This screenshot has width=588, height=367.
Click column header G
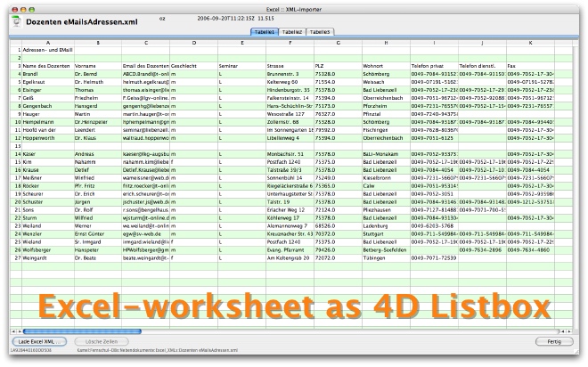click(x=338, y=43)
